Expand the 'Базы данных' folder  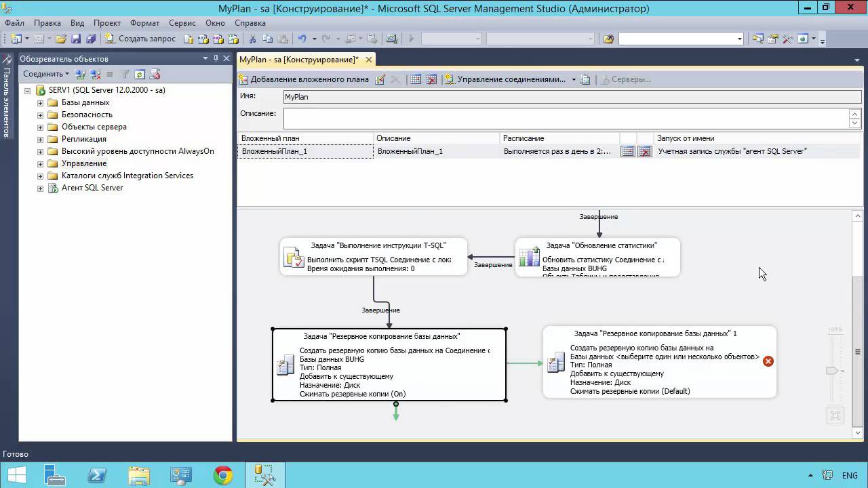[40, 102]
